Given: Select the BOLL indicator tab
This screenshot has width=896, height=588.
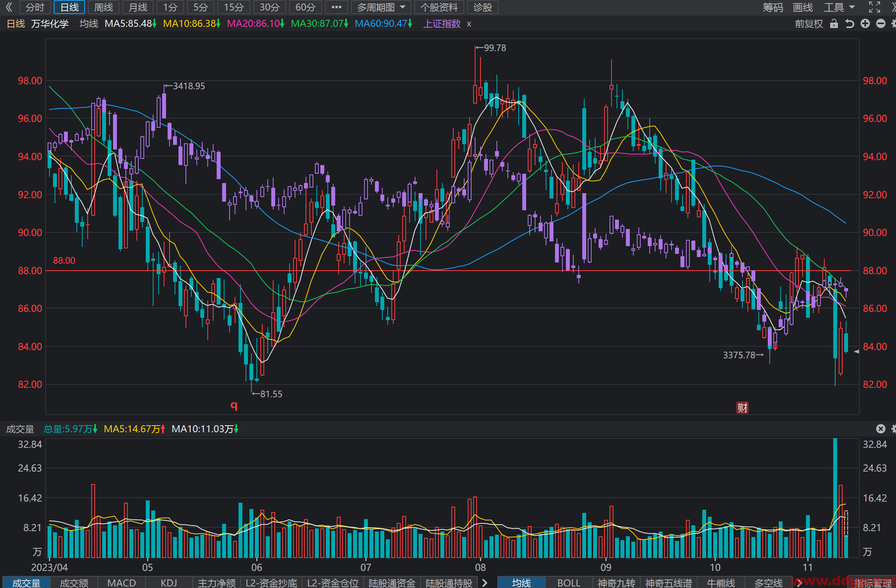Looking at the screenshot, I should tap(569, 583).
